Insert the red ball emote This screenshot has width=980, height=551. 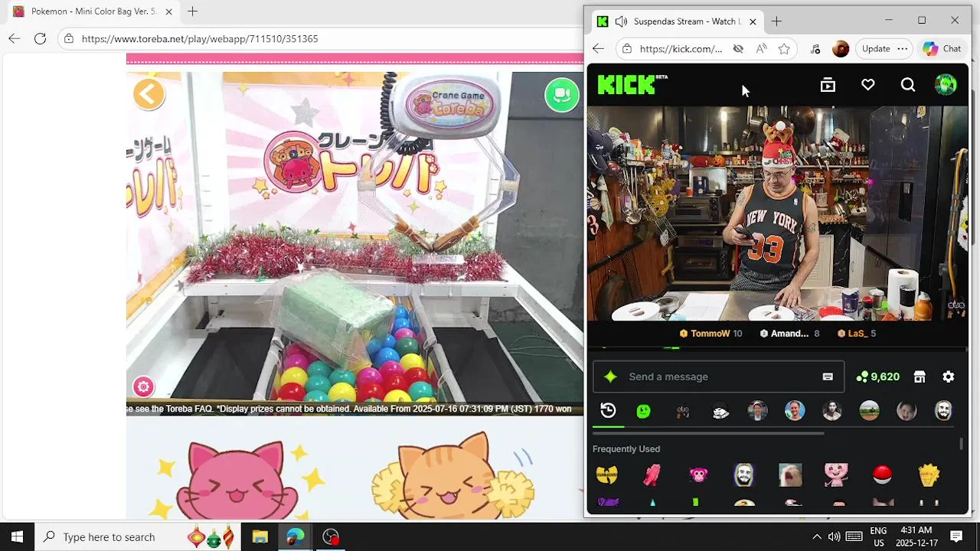coord(882,475)
